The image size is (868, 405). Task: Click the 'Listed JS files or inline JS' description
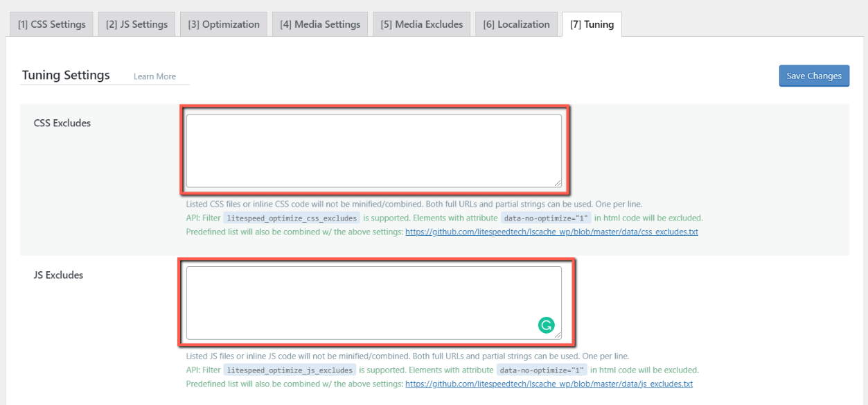pyautogui.click(x=407, y=356)
